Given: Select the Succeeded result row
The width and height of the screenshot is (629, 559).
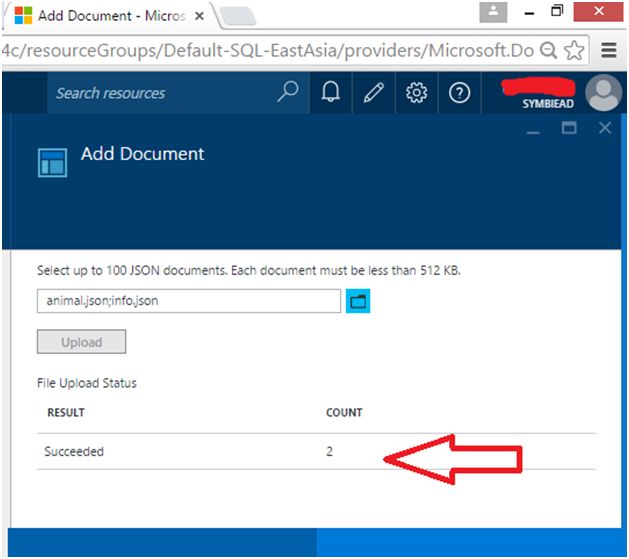Looking at the screenshot, I should [316, 452].
